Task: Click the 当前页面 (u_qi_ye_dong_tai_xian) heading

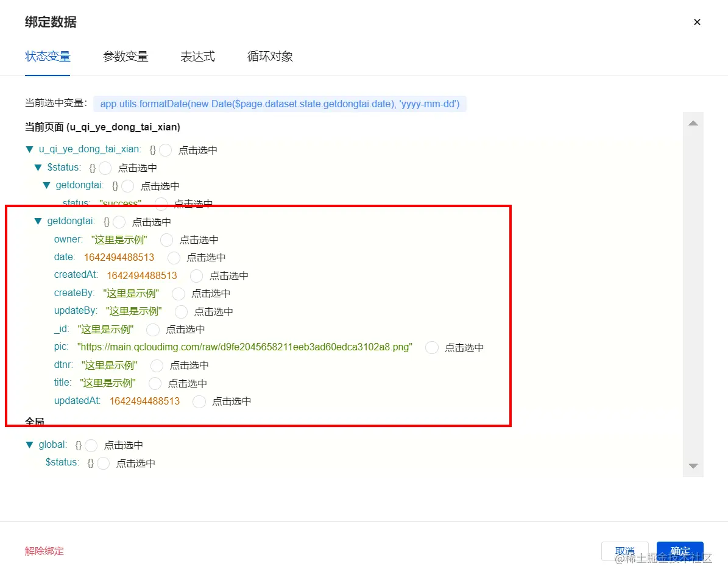Action: (x=102, y=127)
